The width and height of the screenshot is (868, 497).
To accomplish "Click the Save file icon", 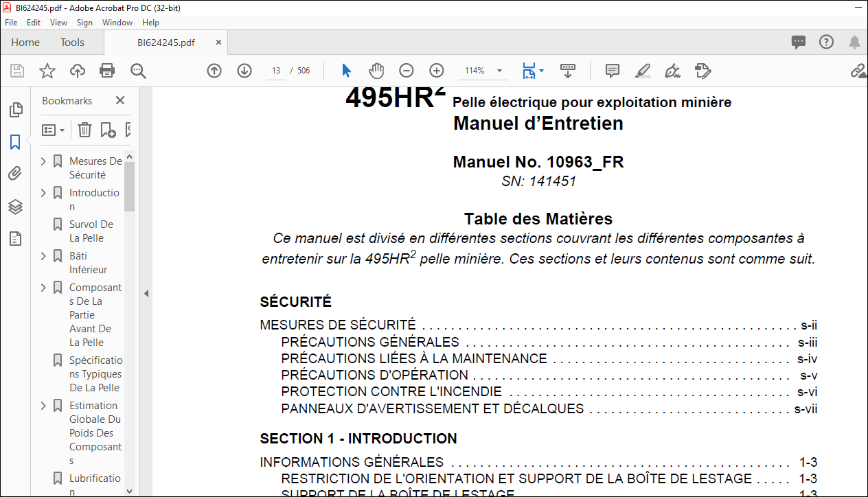I will coord(17,71).
